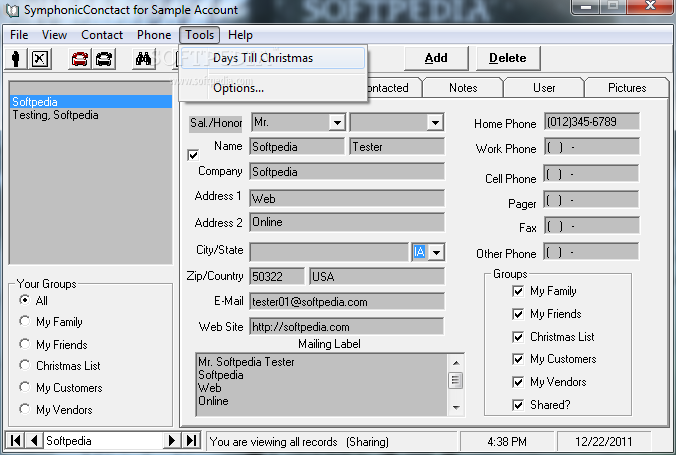The image size is (676, 455).
Task: Open the File menu
Action: (19, 35)
